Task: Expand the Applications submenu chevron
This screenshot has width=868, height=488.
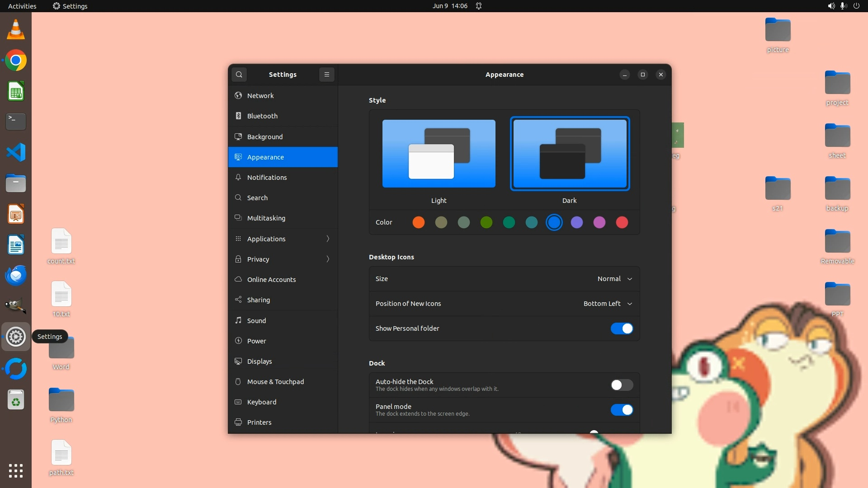Action: [x=328, y=239]
